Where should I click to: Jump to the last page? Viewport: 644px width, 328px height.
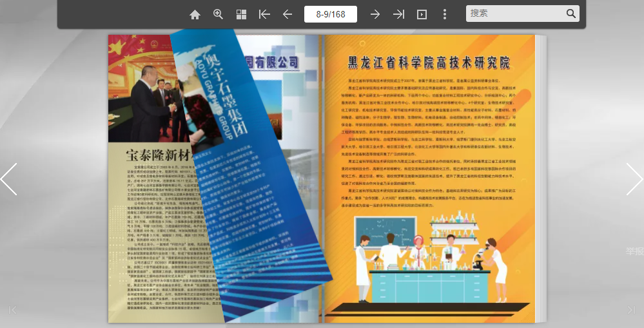pos(398,14)
